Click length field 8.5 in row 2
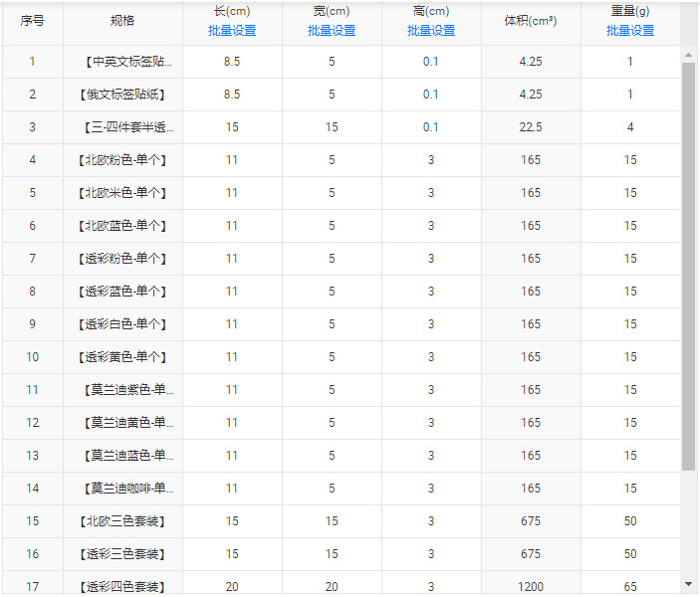 click(x=232, y=95)
